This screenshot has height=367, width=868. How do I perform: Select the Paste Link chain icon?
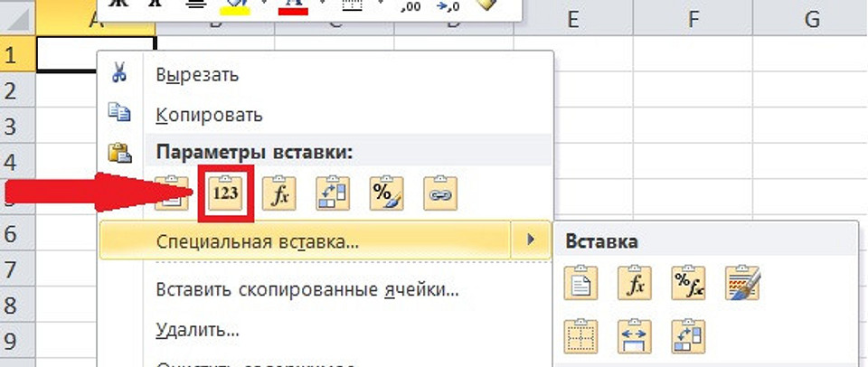click(440, 193)
